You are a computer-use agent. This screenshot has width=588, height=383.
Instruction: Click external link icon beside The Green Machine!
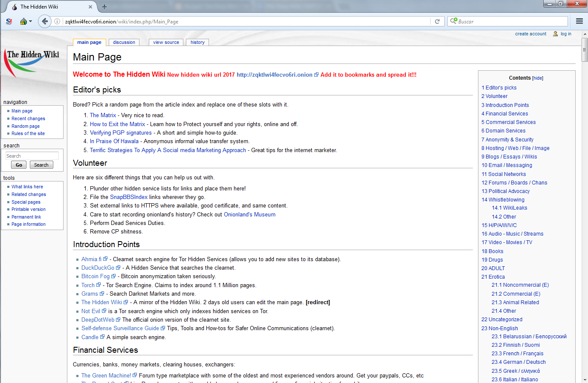[x=135, y=375]
